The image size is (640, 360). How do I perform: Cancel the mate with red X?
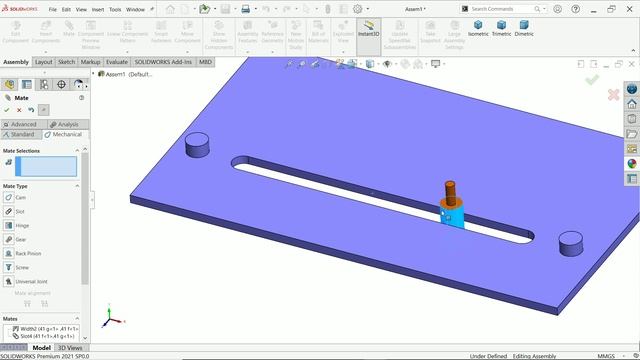pyautogui.click(x=19, y=110)
